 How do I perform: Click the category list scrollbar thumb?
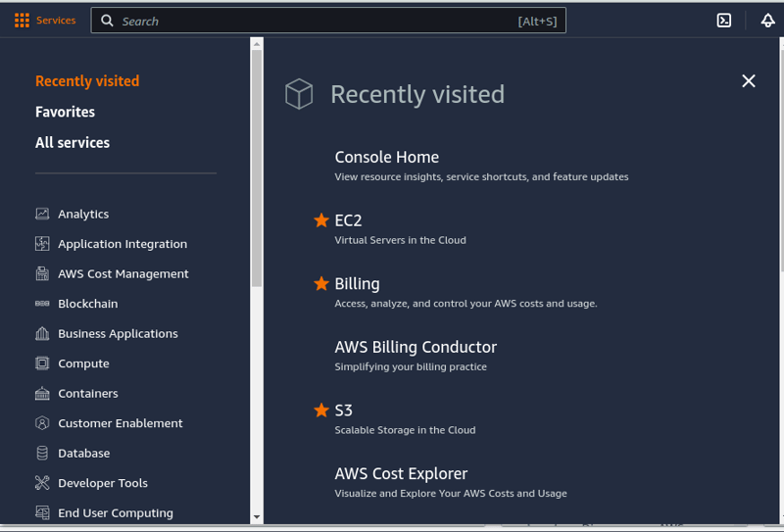[257, 168]
